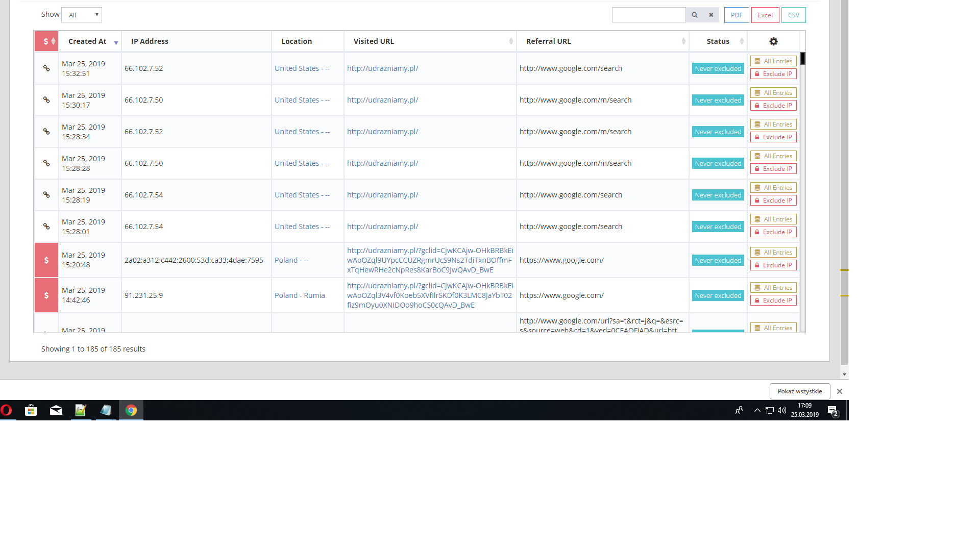Click inside the table search field
Screen dimensions: 980x551
coord(648,15)
